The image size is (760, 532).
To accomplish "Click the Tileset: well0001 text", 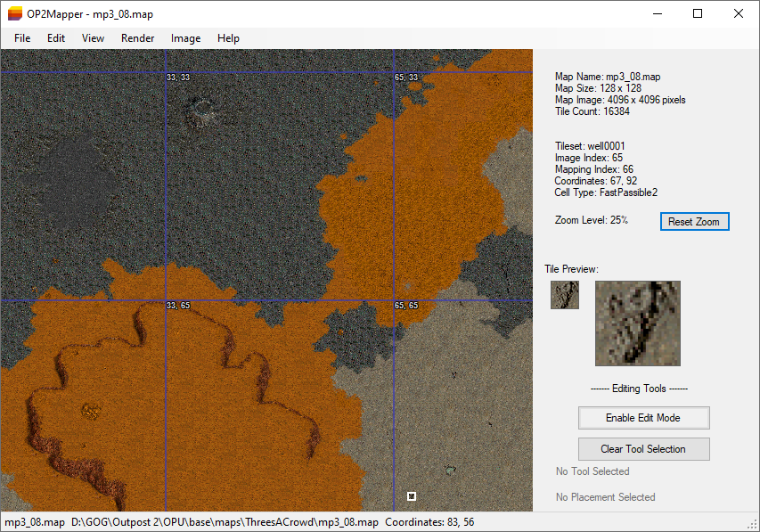I will [x=590, y=146].
